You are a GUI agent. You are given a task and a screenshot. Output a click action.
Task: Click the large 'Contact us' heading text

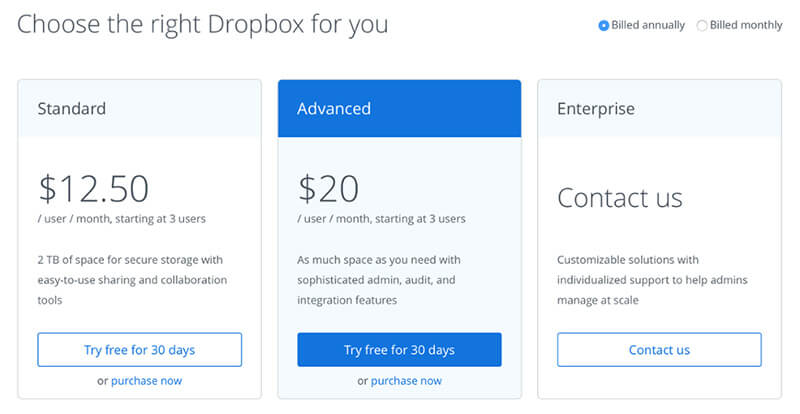(620, 197)
